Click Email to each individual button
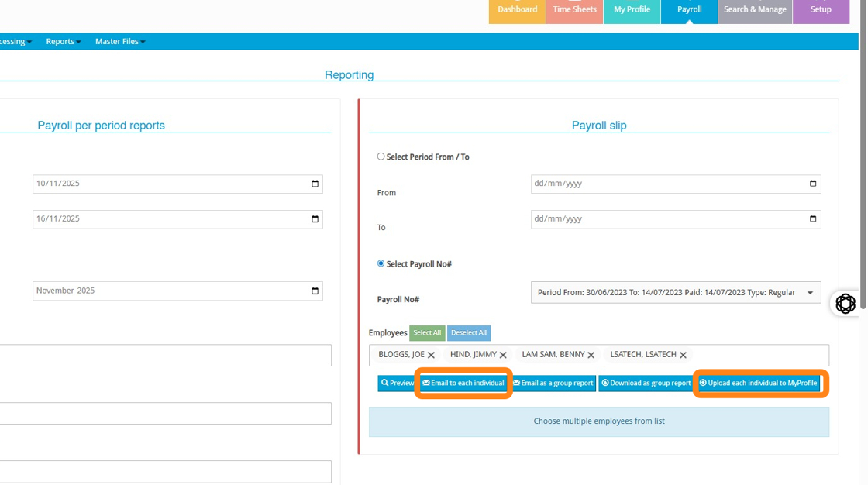Viewport: 868px width, 485px height. (463, 383)
